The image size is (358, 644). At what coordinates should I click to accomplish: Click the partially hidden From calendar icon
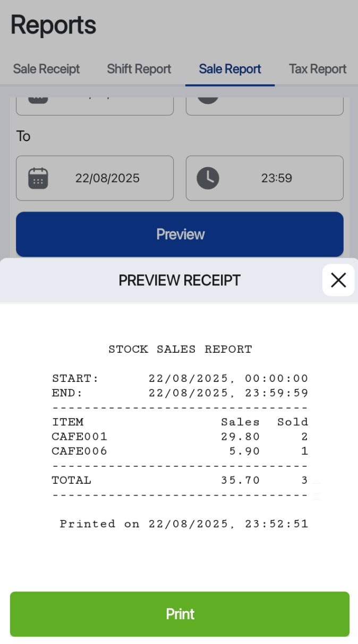38,100
